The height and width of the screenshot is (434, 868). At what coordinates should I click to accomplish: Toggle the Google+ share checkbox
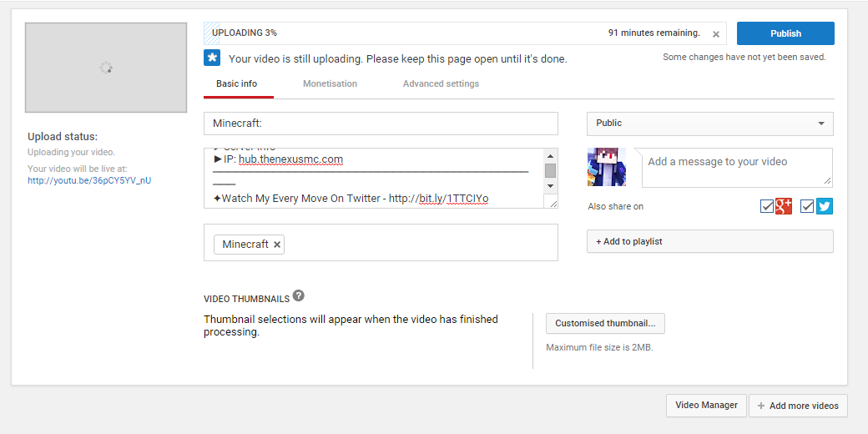[767, 206]
